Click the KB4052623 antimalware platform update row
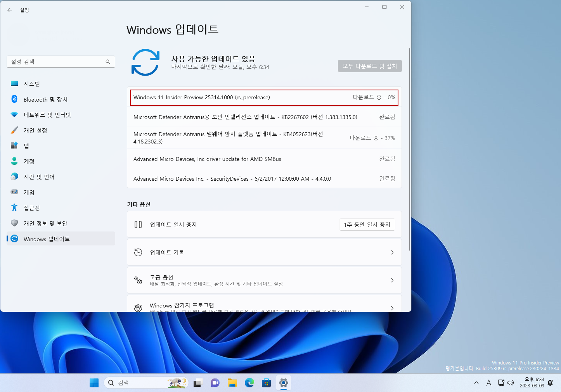This screenshot has width=561, height=392. [x=264, y=138]
